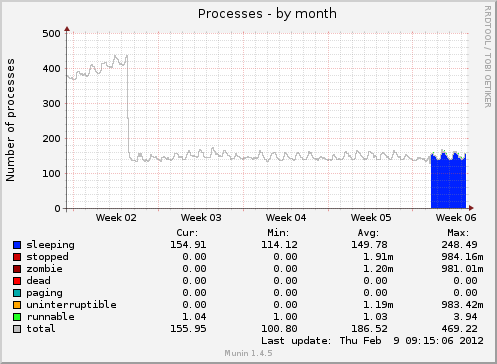Click the 'paging' legend label
Screen dimensions: 497x364
click(x=44, y=293)
